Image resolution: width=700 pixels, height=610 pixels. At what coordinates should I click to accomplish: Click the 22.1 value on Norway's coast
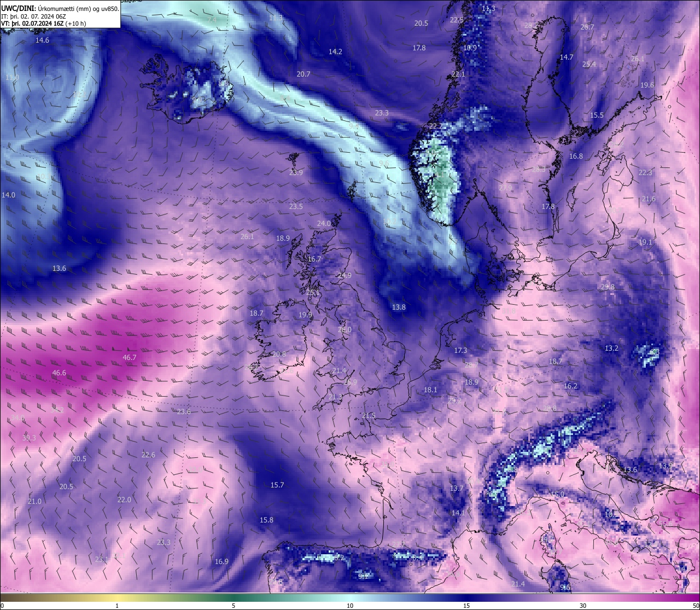coord(458,74)
